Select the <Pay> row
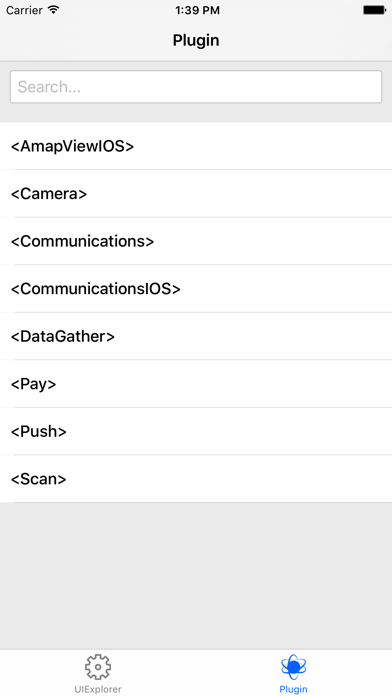 (196, 384)
